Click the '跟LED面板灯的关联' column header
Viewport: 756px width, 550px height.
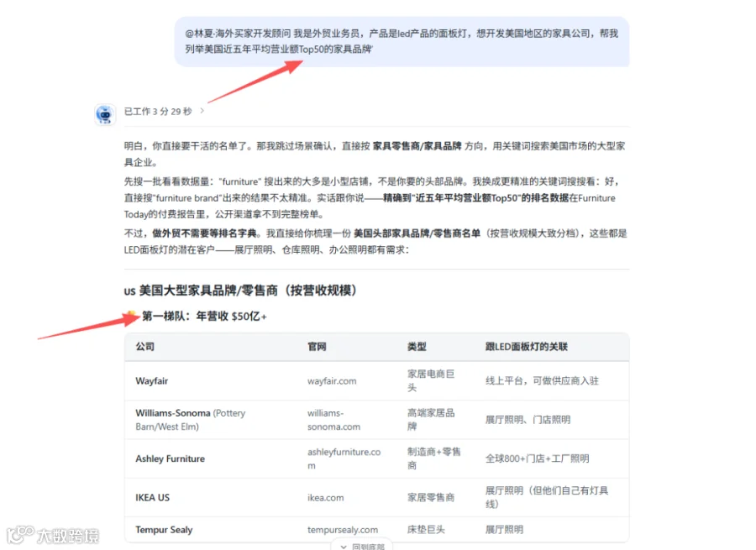pos(526,347)
